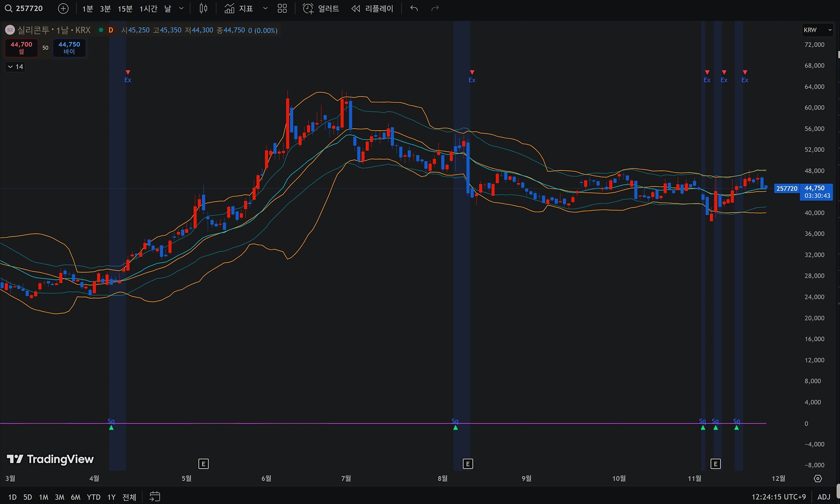840x504 pixels.
Task: Click the 44,750 바이 buy button
Action: point(69,48)
